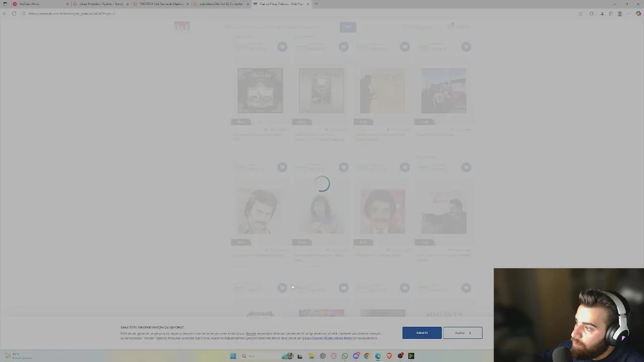The height and width of the screenshot is (362, 644).
Task: Open the first album in second row
Action: [x=260, y=211]
